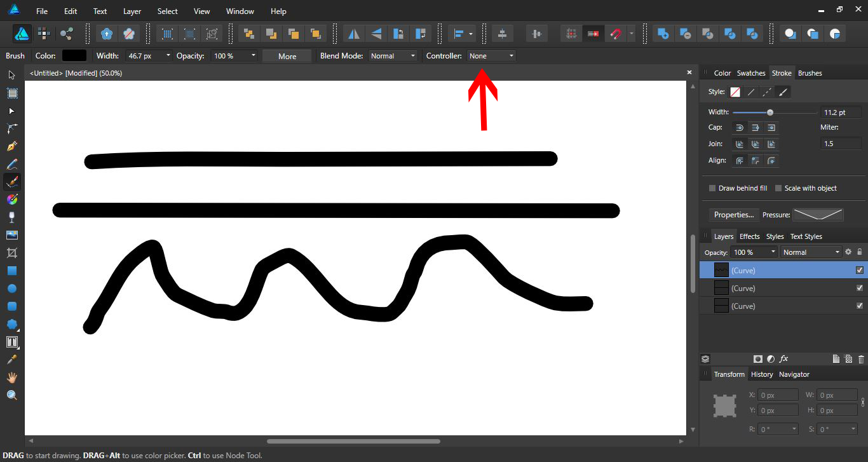Select the Rectangle shape tool

tap(11, 271)
